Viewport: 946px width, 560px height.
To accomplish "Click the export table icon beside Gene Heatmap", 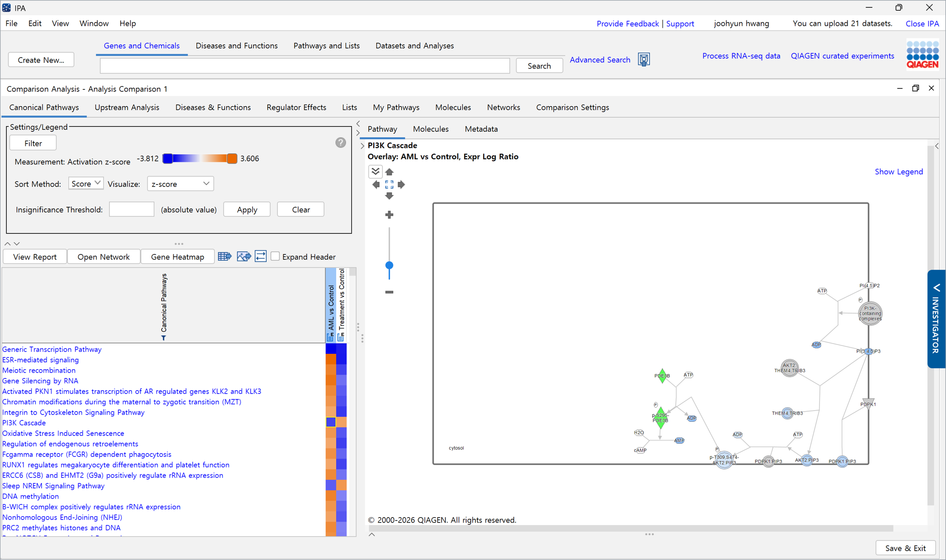I will [x=224, y=256].
